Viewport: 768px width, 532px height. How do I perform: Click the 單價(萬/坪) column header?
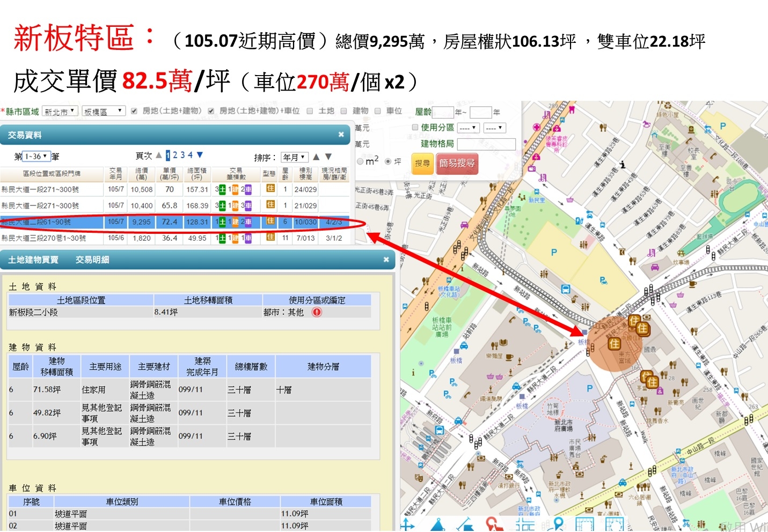170,174
